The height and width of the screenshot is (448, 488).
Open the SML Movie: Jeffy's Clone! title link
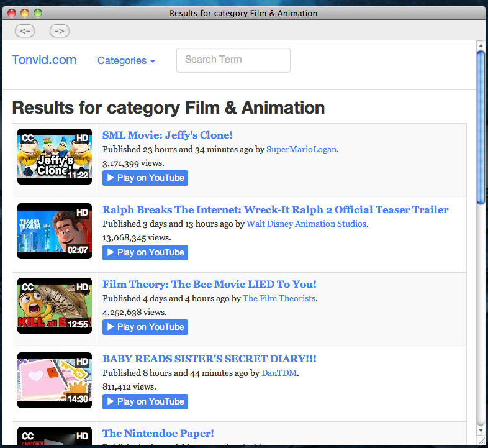[168, 135]
